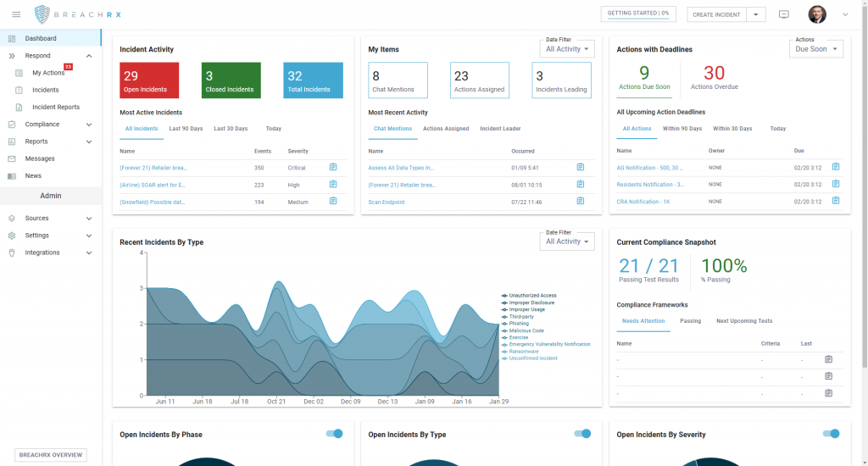This screenshot has height=466, width=868.
Task: Click the Messages envelope icon
Action: coord(12,158)
